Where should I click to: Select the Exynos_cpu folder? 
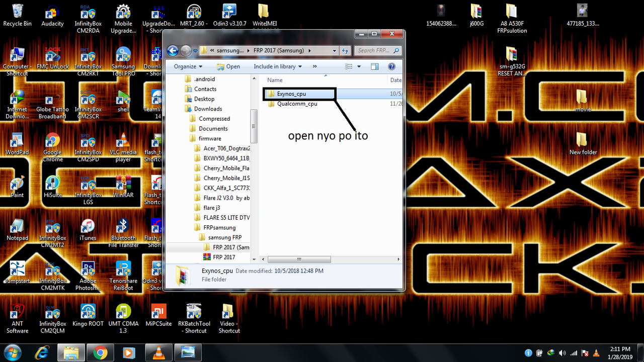pyautogui.click(x=291, y=94)
